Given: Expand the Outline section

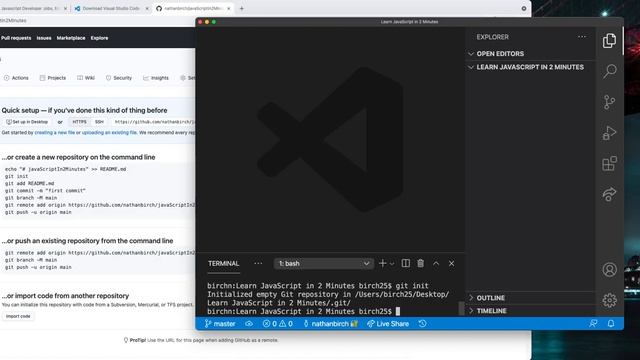Looking at the screenshot, I should pos(530,298).
